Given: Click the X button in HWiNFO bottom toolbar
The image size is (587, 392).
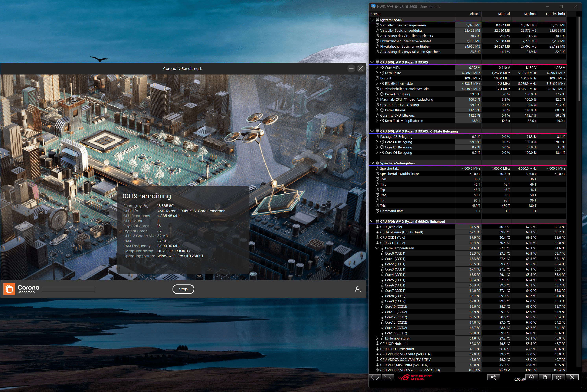Looking at the screenshot, I should (572, 377).
